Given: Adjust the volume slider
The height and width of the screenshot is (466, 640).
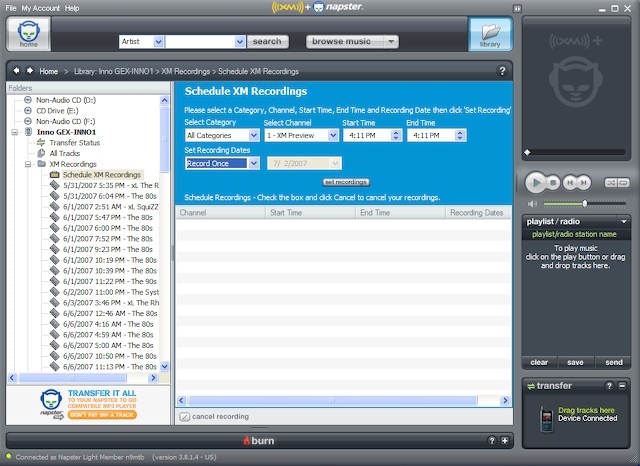Looking at the screenshot, I should tap(584, 203).
